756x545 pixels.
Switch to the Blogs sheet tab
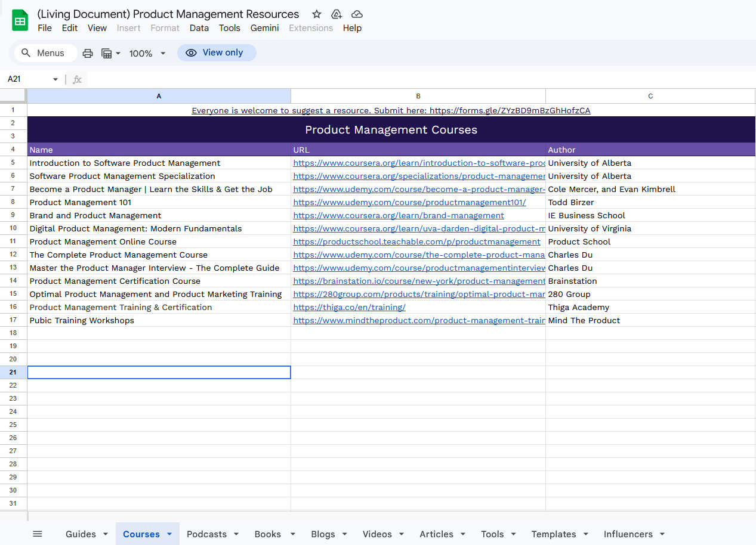point(323,534)
